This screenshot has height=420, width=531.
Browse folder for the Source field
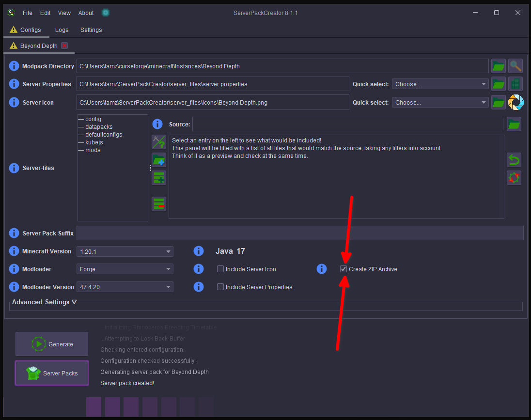pyautogui.click(x=514, y=124)
